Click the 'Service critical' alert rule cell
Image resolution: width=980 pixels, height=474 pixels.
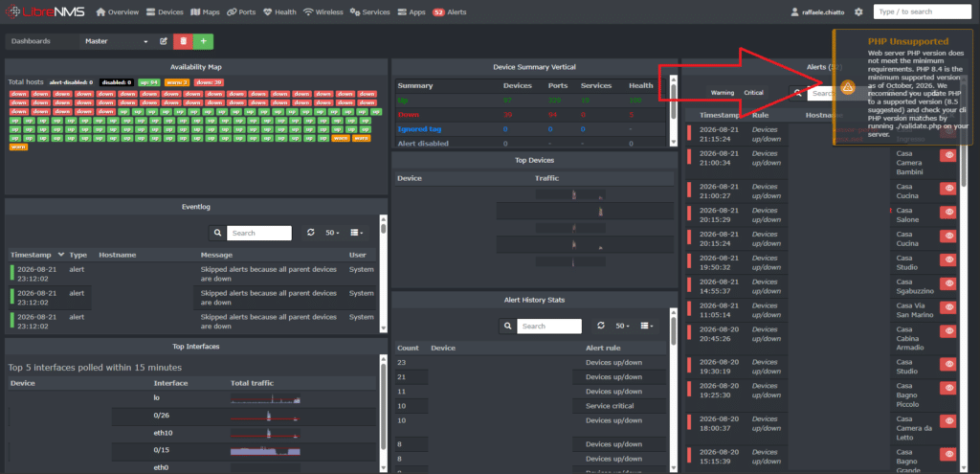click(610, 406)
